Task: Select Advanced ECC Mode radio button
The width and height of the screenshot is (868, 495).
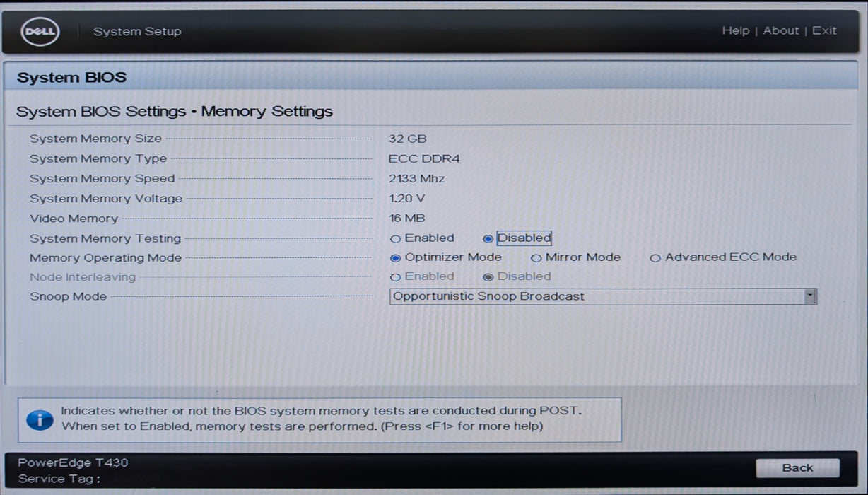Action: pyautogui.click(x=723, y=257)
